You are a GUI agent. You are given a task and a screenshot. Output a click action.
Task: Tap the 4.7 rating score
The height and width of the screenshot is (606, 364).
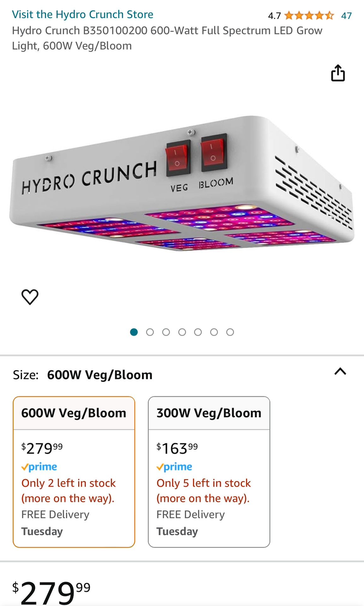click(274, 16)
